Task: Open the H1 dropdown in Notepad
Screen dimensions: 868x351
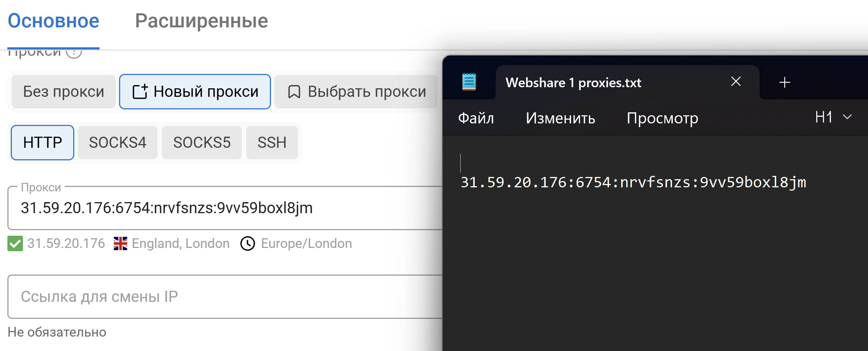Action: 832,117
